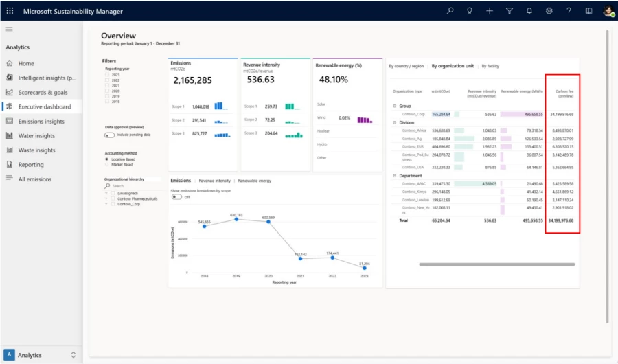Collapse the sidebar with hamburger icon

(10, 30)
